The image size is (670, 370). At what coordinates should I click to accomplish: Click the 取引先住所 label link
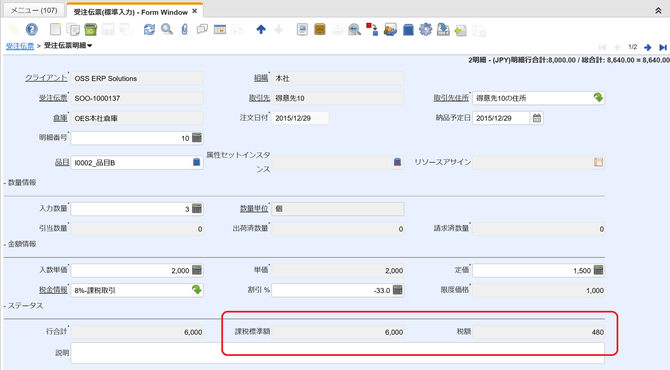[451, 98]
